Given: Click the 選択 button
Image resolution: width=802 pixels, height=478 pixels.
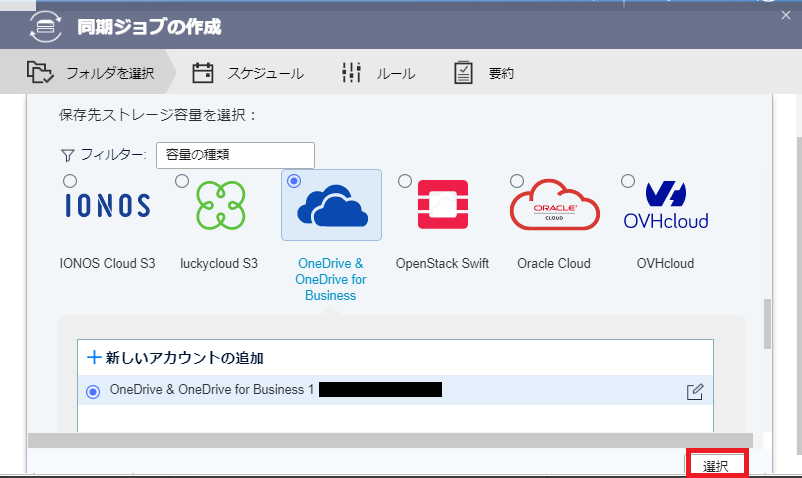Looking at the screenshot, I should click(716, 465).
